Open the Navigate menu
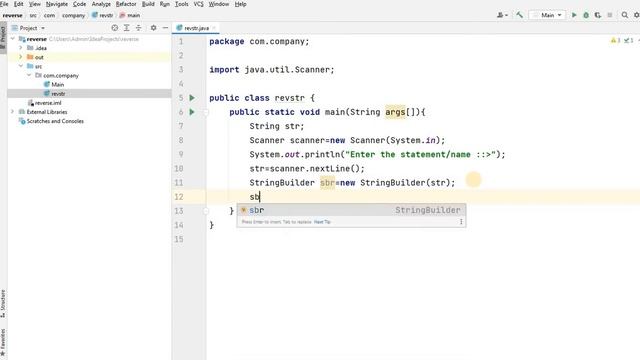The height and width of the screenshot is (360, 640). [57, 4]
